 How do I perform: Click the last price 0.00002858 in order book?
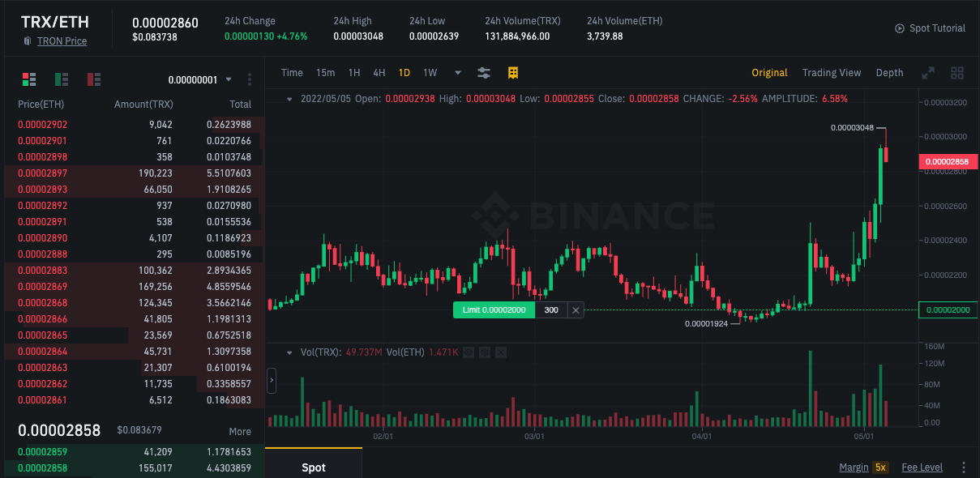tap(59, 430)
